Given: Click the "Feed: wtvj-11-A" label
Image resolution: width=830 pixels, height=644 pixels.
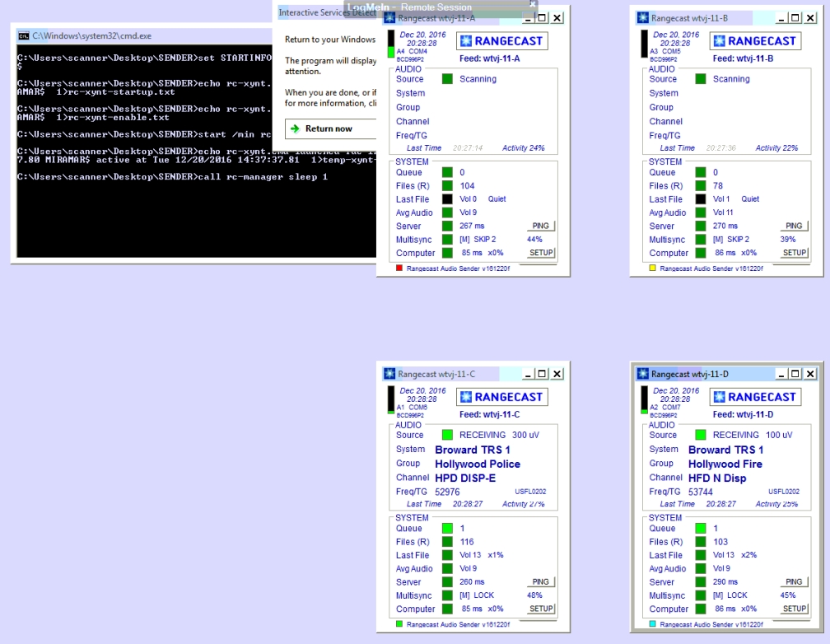Looking at the screenshot, I should point(490,58).
